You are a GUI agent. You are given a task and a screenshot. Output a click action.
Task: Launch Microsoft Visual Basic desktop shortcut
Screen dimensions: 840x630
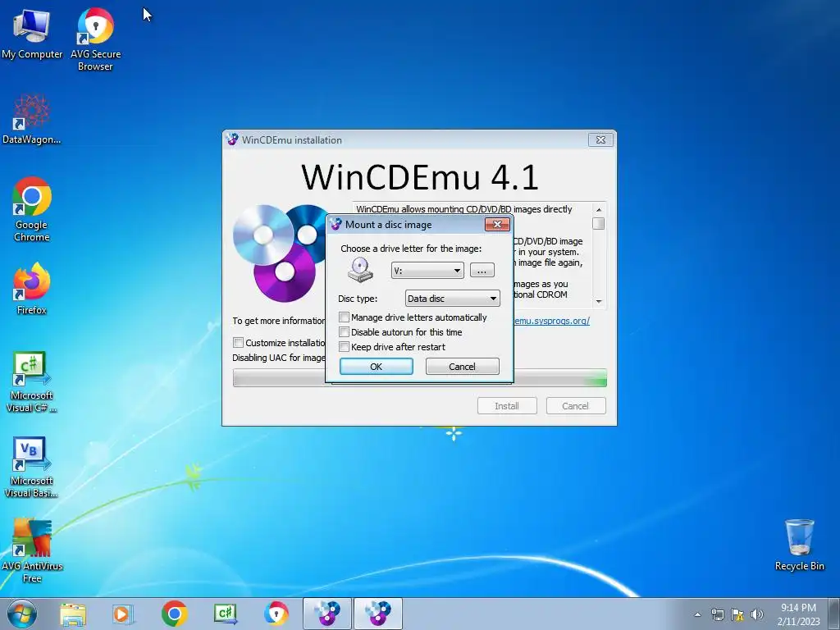click(x=32, y=467)
